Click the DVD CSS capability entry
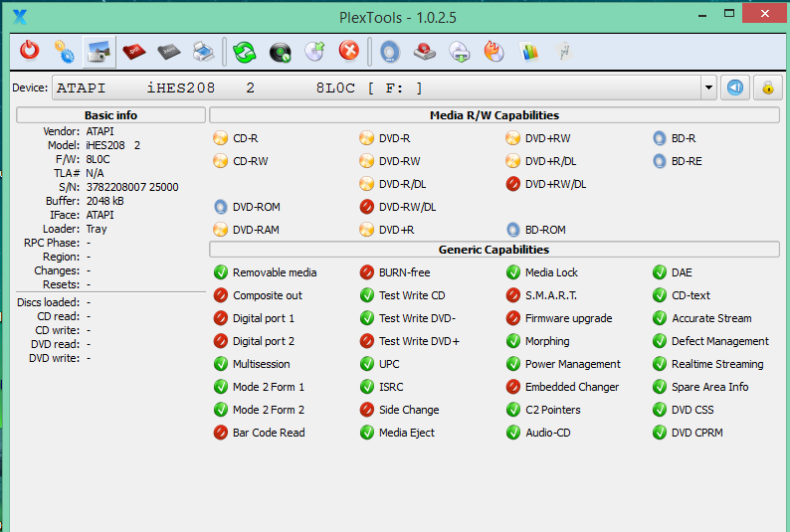This screenshot has width=790, height=532. (x=684, y=410)
